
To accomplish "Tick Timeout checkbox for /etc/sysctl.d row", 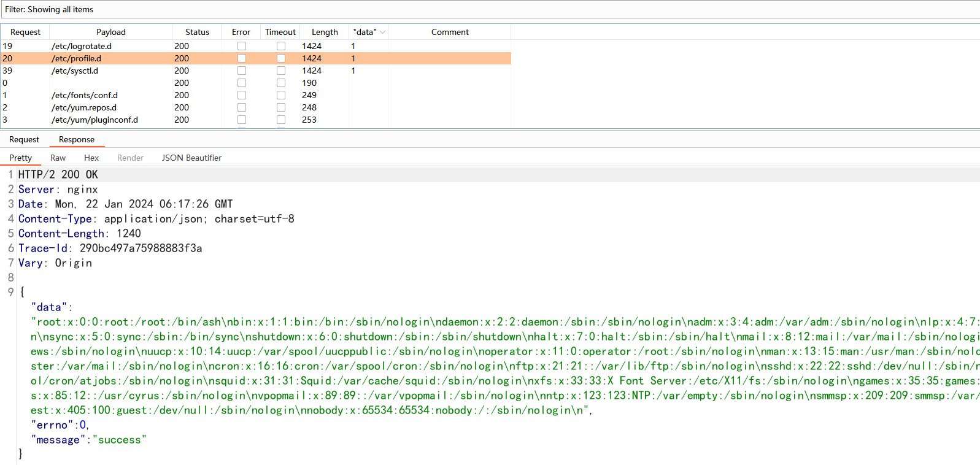I will tap(281, 71).
